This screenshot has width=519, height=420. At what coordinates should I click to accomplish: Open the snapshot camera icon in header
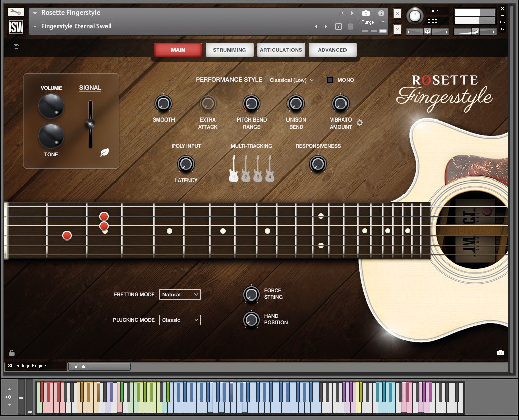point(366,13)
